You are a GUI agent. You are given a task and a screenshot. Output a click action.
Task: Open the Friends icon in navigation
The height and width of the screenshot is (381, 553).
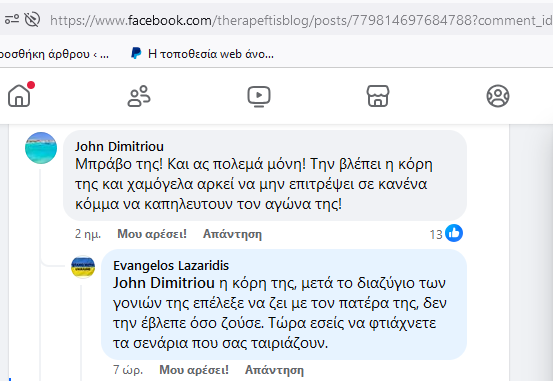pos(139,96)
